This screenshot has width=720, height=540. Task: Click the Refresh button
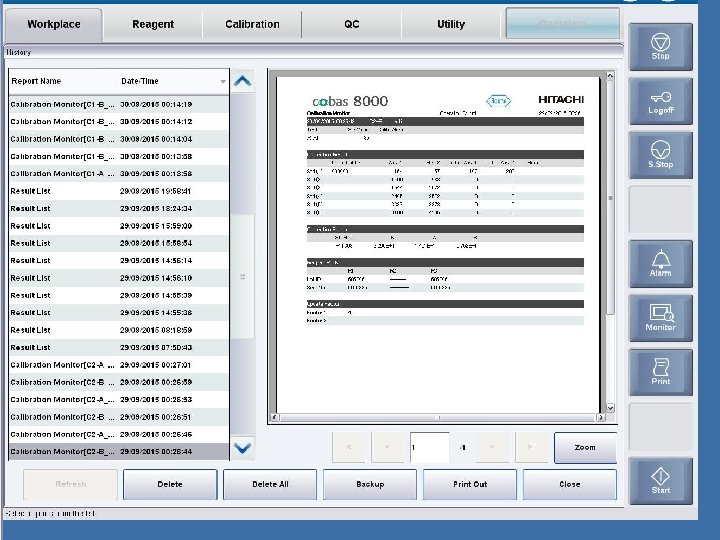pos(71,484)
